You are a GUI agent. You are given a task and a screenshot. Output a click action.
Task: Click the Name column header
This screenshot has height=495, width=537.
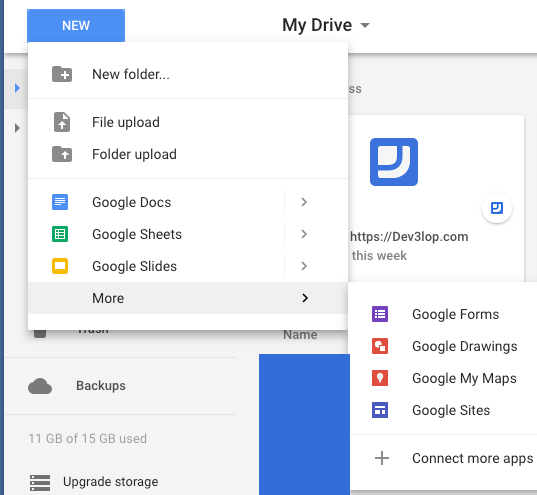pos(300,335)
